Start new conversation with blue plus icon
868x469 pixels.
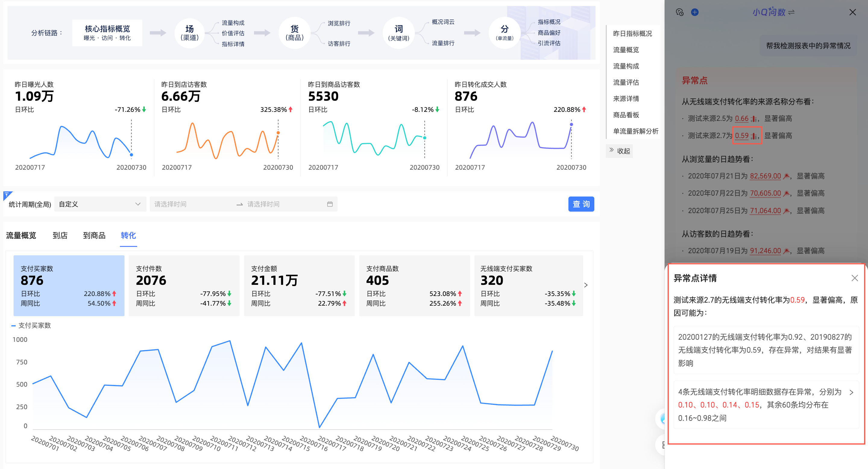(x=694, y=12)
